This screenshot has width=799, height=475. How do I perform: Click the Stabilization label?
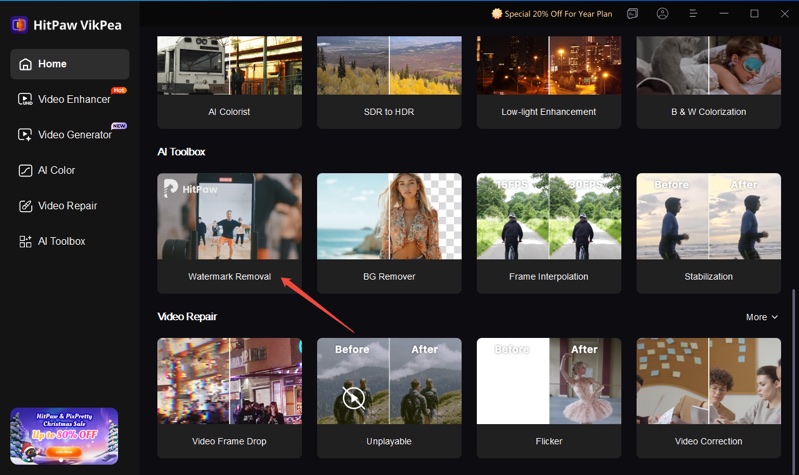coord(709,276)
